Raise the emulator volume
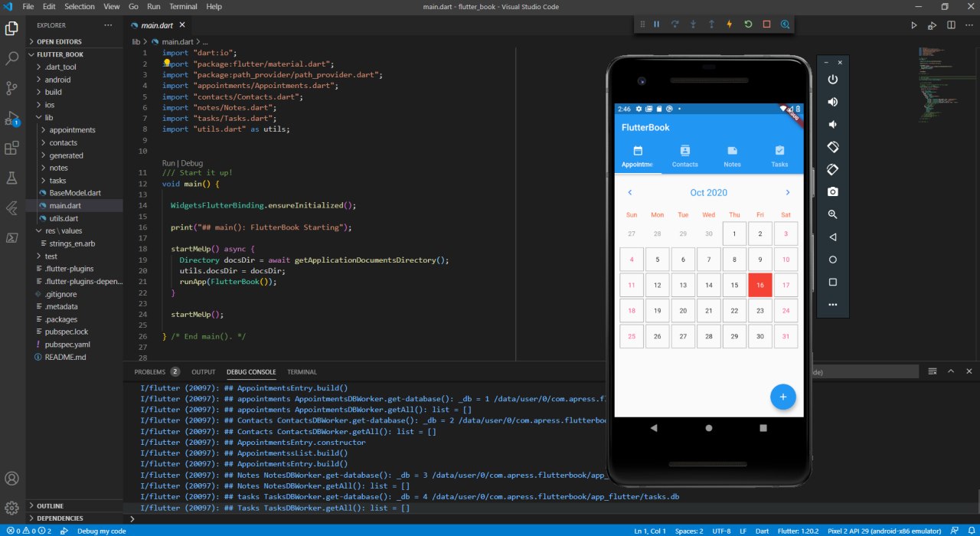Image resolution: width=980 pixels, height=536 pixels. click(x=833, y=102)
